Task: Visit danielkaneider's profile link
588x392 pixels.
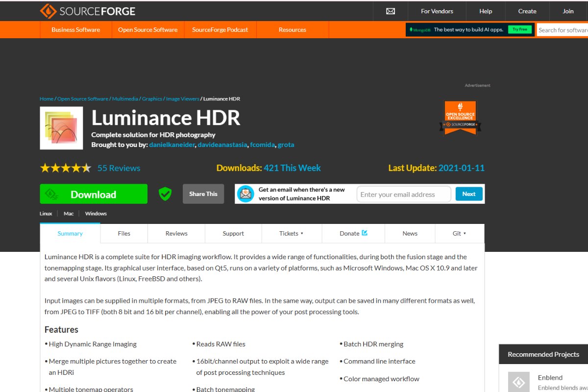Action: (x=171, y=145)
